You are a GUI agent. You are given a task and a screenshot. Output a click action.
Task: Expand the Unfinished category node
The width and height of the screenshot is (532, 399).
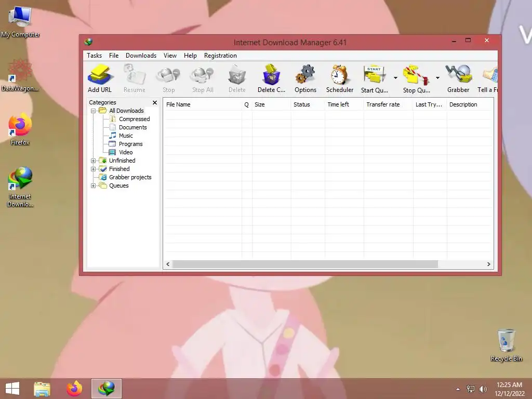click(93, 161)
